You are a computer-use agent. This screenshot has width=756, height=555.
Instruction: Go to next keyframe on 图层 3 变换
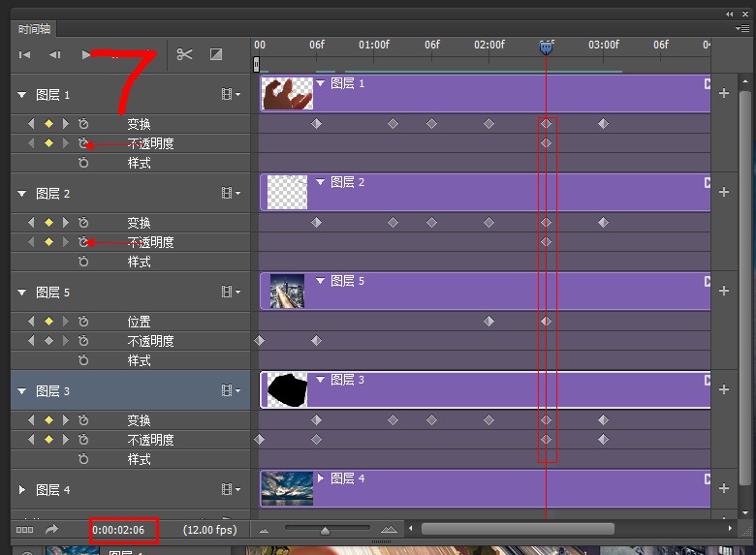click(66, 420)
